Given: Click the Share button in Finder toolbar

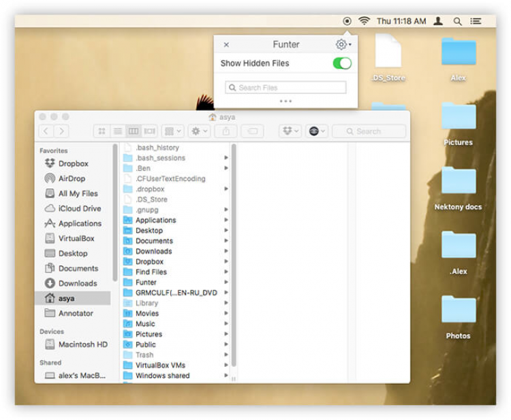Looking at the screenshot, I should click(226, 131).
